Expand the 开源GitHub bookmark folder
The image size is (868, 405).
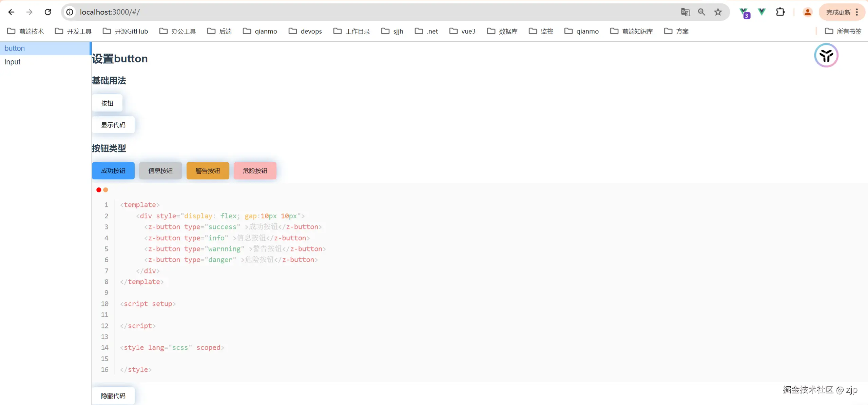[x=126, y=31]
